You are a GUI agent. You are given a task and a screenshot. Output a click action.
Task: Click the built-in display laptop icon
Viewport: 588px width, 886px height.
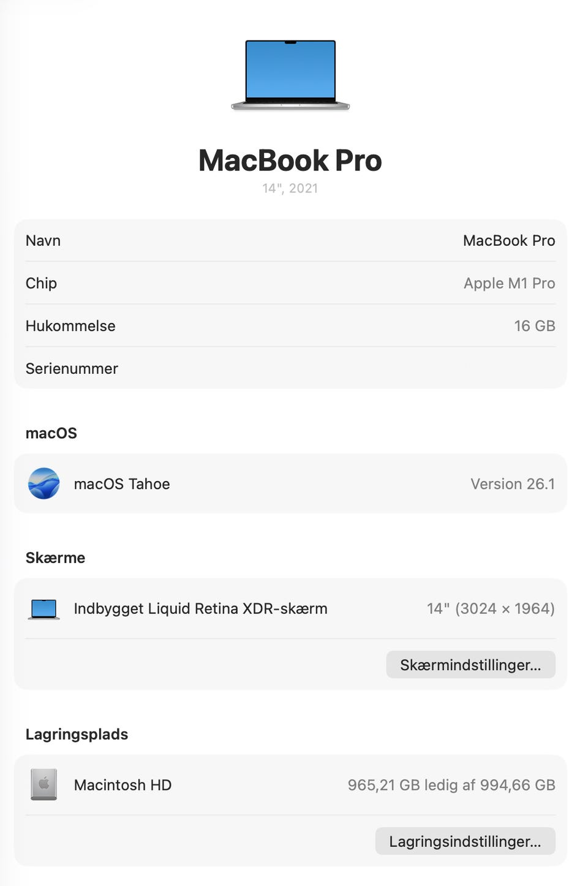pyautogui.click(x=43, y=609)
